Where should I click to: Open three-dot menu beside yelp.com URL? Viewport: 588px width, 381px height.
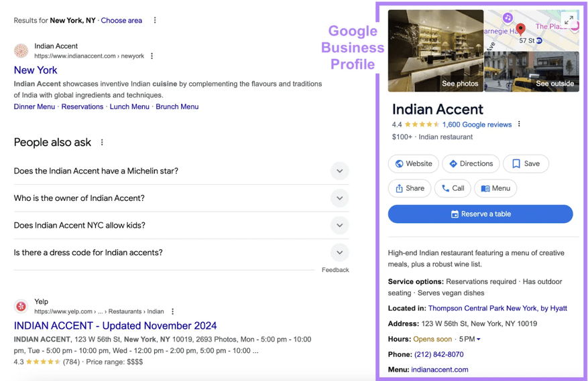coord(172,311)
